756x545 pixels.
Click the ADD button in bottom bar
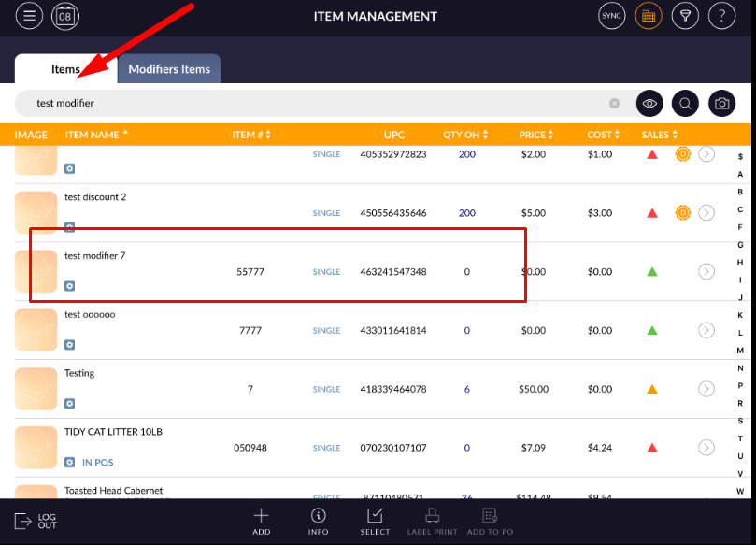coord(262,522)
